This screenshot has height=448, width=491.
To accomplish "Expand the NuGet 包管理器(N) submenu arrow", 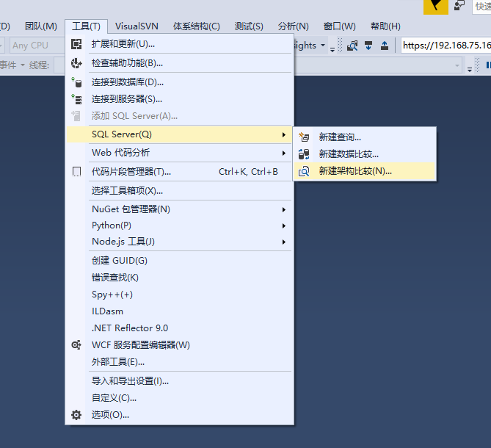I will [x=284, y=209].
